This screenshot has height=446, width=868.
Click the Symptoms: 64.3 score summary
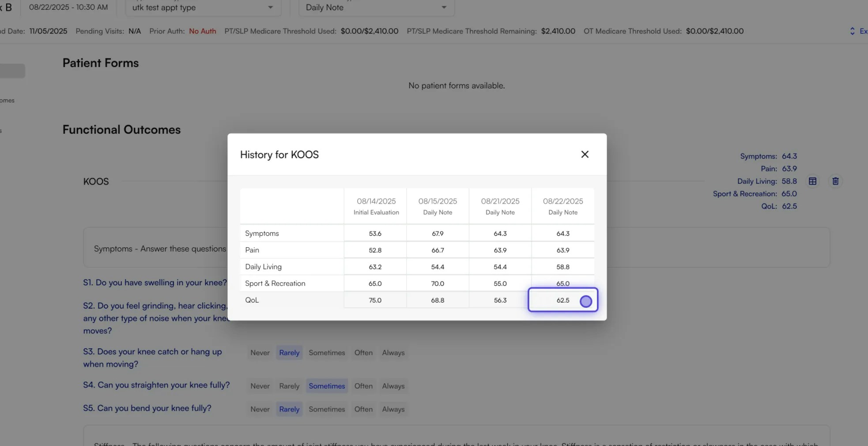[768, 156]
